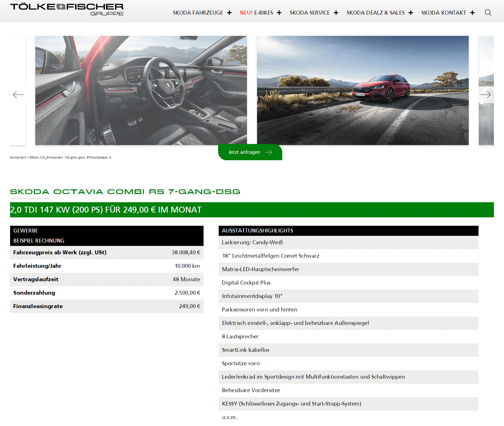Select the value 38.008,40 €
The height and width of the screenshot is (426, 504).
(x=186, y=252)
